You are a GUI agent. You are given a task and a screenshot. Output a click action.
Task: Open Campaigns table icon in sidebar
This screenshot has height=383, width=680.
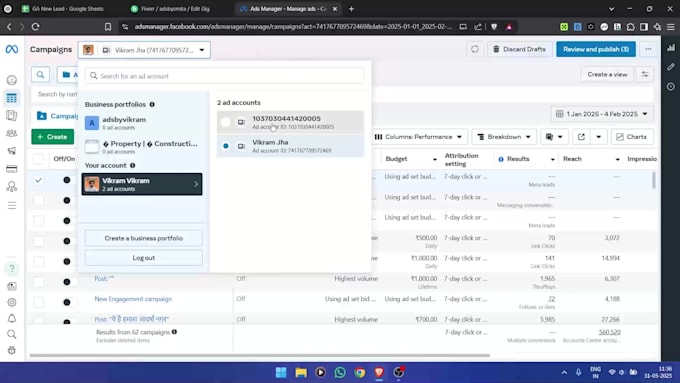tap(12, 98)
